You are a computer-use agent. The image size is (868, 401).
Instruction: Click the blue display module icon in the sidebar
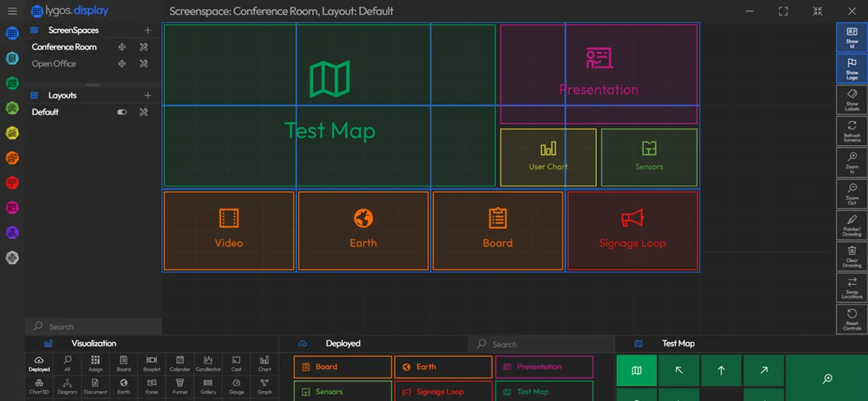(12, 34)
